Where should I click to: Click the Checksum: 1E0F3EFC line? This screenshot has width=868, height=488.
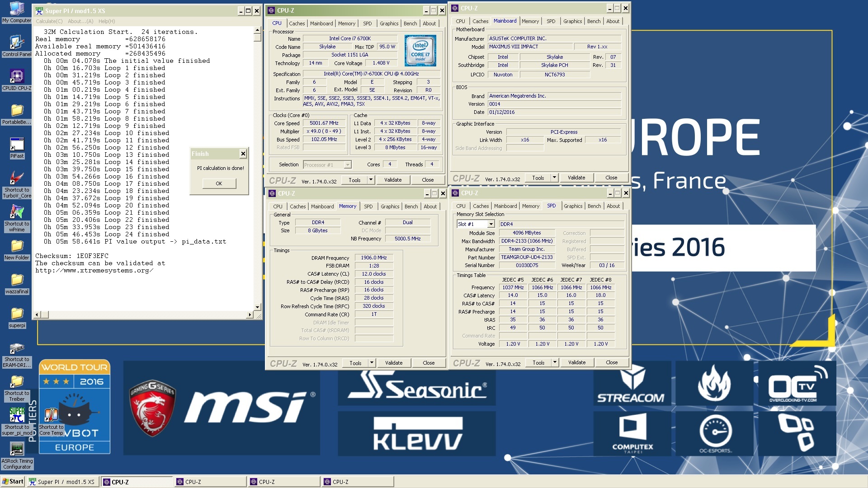pyautogui.click(x=72, y=256)
